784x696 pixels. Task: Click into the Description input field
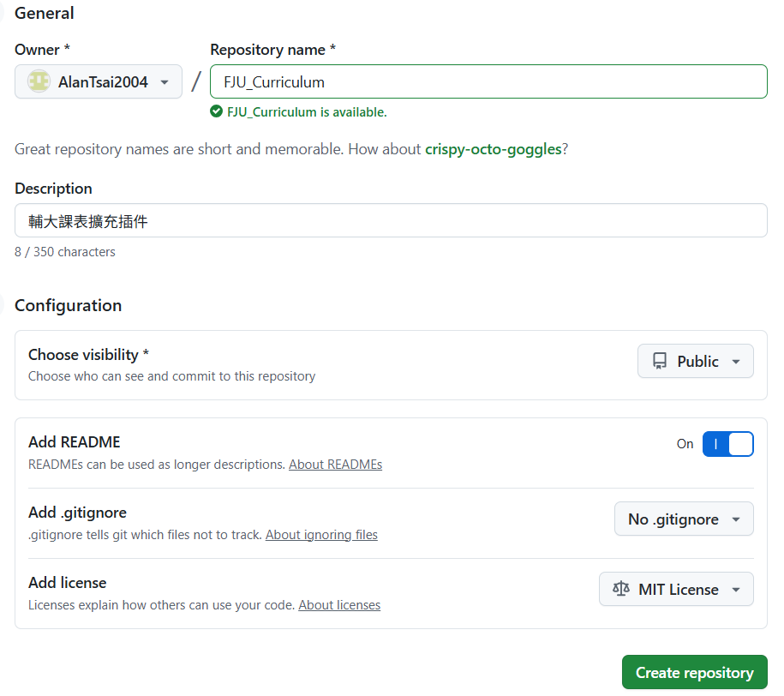click(x=391, y=220)
